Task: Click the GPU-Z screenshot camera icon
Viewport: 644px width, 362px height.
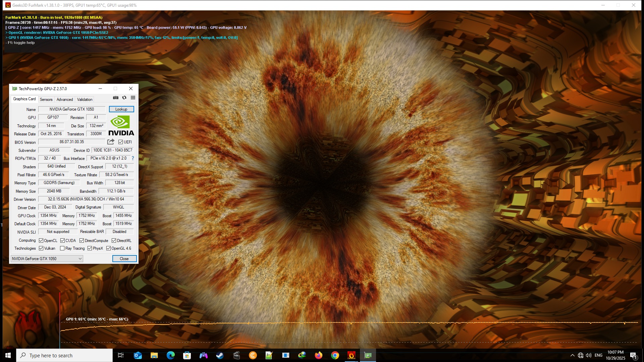Action: [116, 98]
